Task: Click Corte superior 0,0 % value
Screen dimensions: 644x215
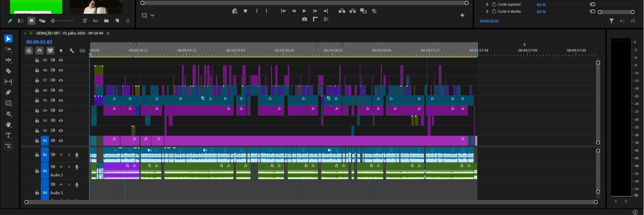Action: (x=541, y=4)
